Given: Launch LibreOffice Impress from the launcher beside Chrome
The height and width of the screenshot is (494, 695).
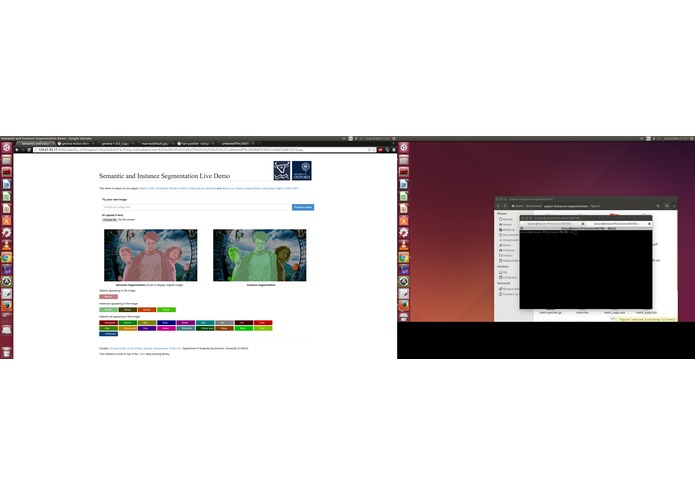Looking at the screenshot, I should click(6, 208).
